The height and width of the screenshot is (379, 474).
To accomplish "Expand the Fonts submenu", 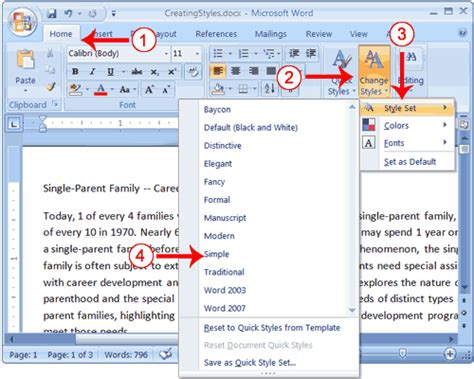I will [407, 143].
